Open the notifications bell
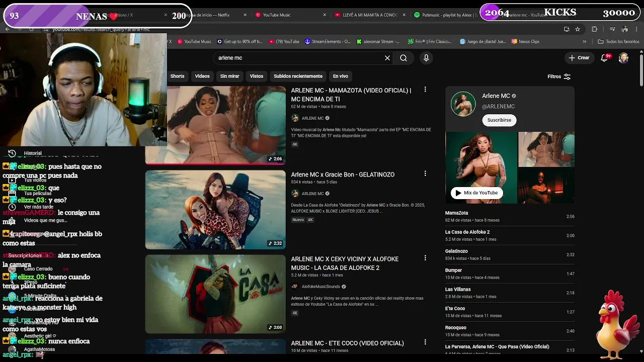The width and height of the screenshot is (644, 362). coord(605,58)
